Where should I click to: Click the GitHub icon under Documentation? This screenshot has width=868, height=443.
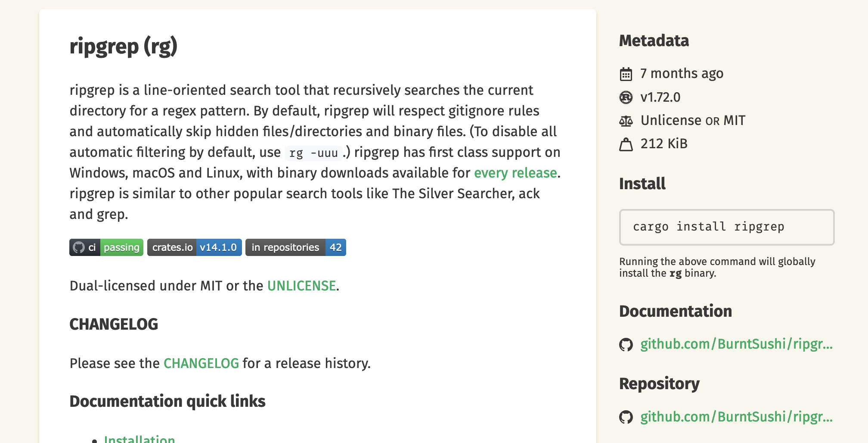626,345
